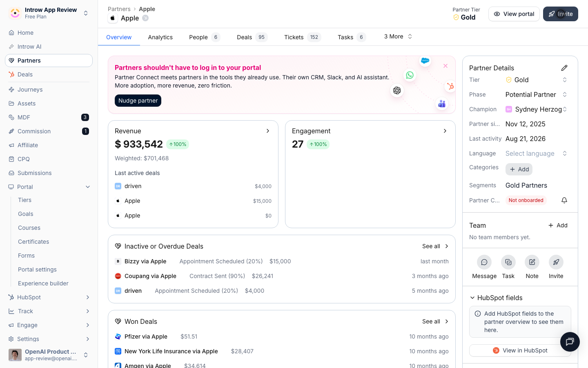The image size is (588, 368).
Task: Dismiss the Partner Connect banner
Action: coord(445,66)
